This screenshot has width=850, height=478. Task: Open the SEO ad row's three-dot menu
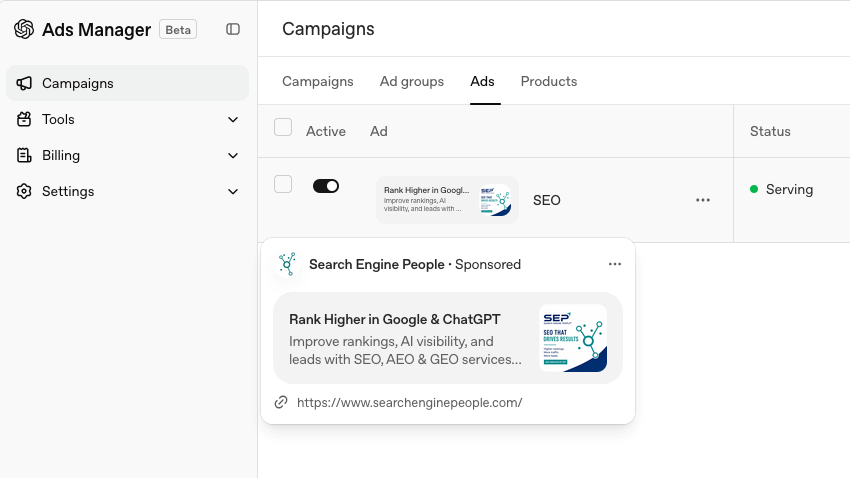(703, 200)
